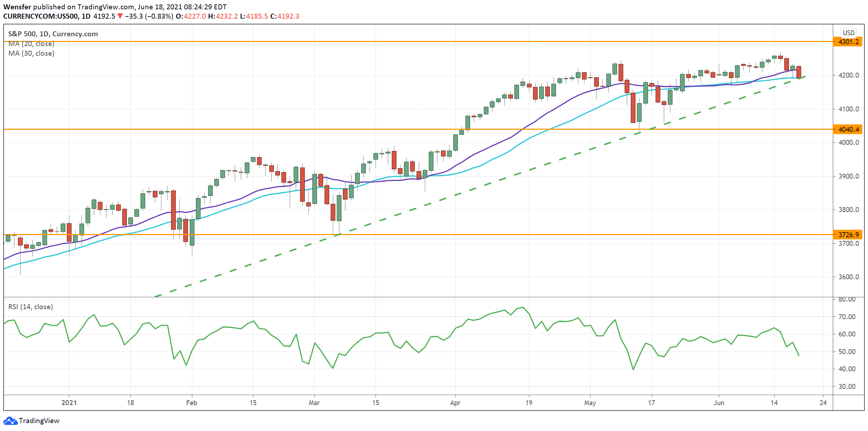Click the Wensfer author name
The width and height of the screenshot is (868, 431).
coord(17,7)
